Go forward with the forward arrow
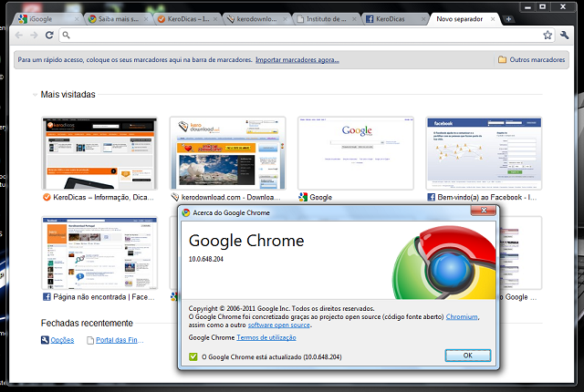The width and height of the screenshot is (584, 392). (x=34, y=35)
